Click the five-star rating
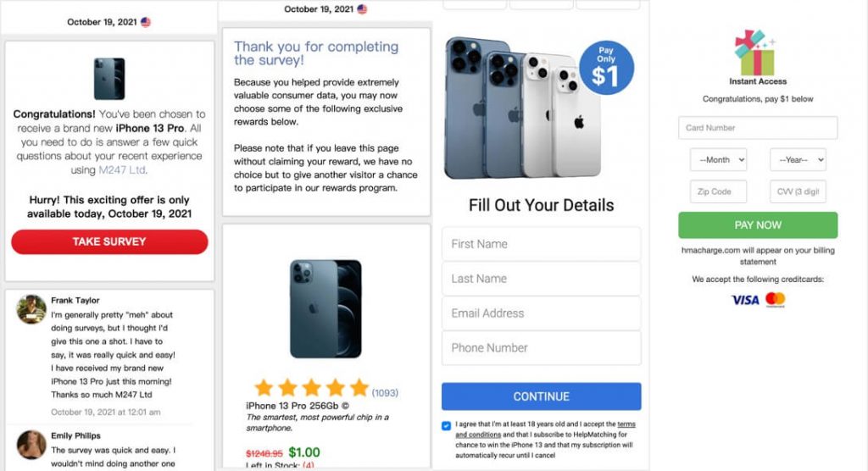Viewport: 868px width, 471px height. point(312,388)
